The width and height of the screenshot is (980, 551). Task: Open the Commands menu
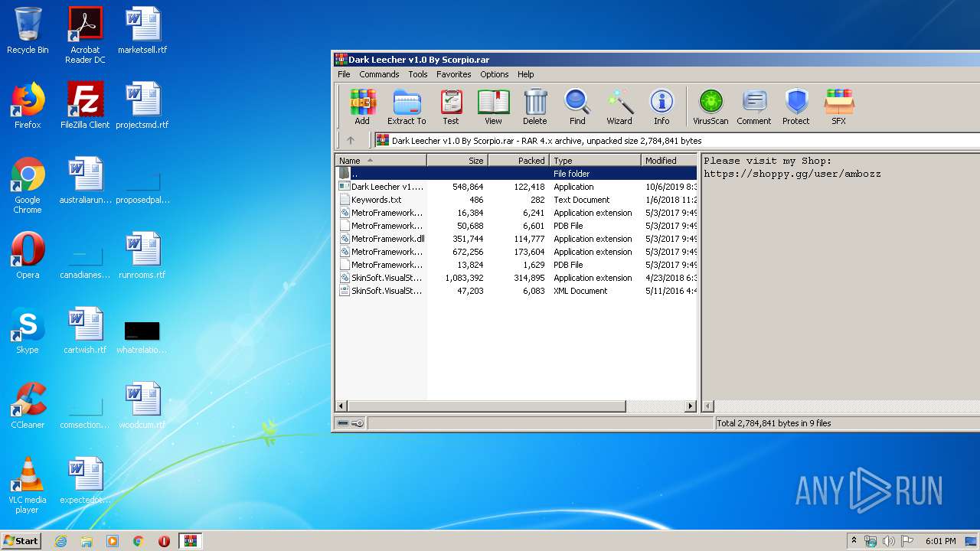pyautogui.click(x=379, y=74)
